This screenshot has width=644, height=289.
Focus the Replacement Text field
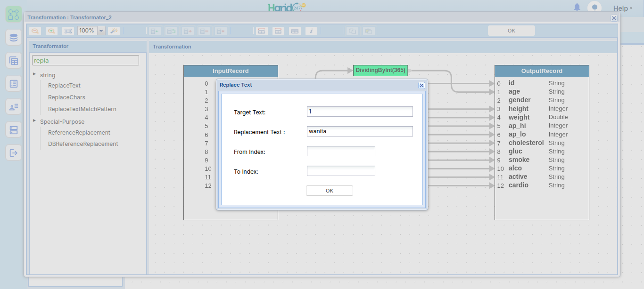point(360,131)
